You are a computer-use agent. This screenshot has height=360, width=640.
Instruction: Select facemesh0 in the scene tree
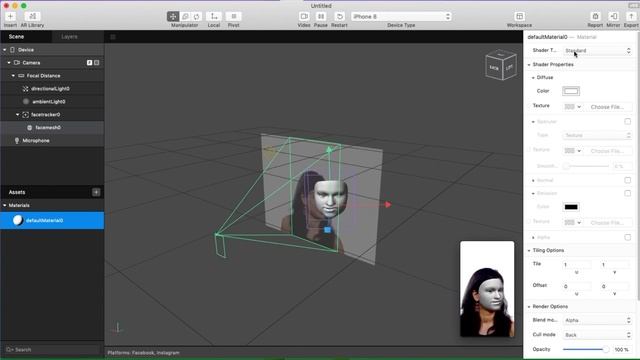pyautogui.click(x=52, y=128)
